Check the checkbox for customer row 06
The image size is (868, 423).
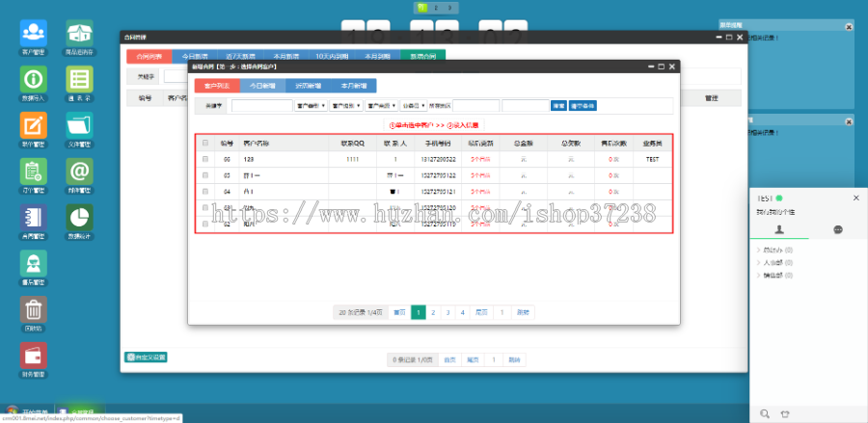click(x=203, y=159)
